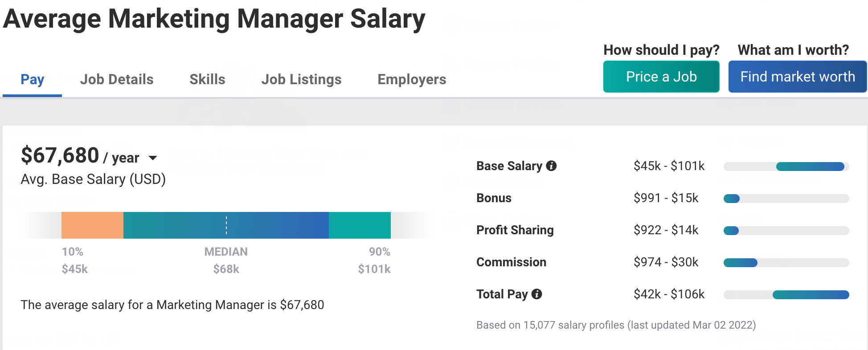Click the Total Pay info icon
Image resolution: width=868 pixels, height=350 pixels.
537,294
